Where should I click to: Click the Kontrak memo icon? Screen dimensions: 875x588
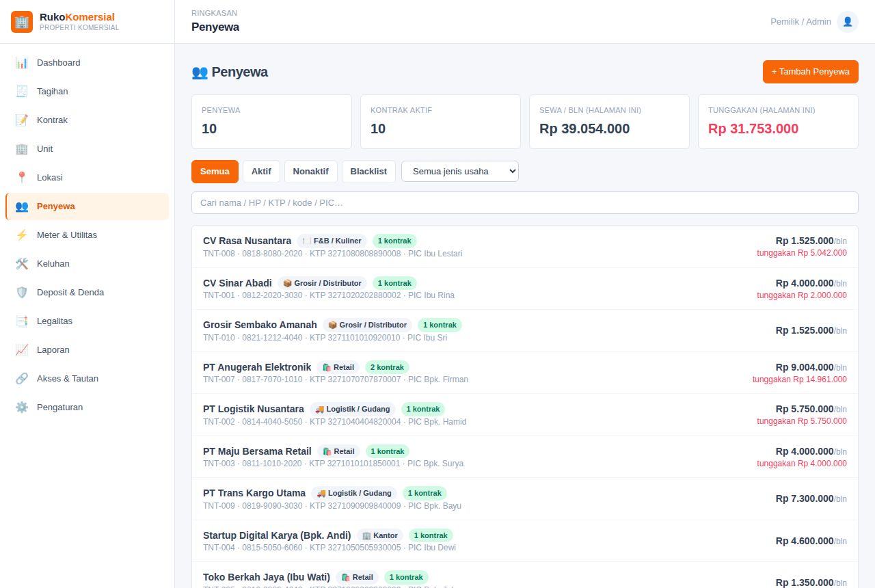pos(22,120)
